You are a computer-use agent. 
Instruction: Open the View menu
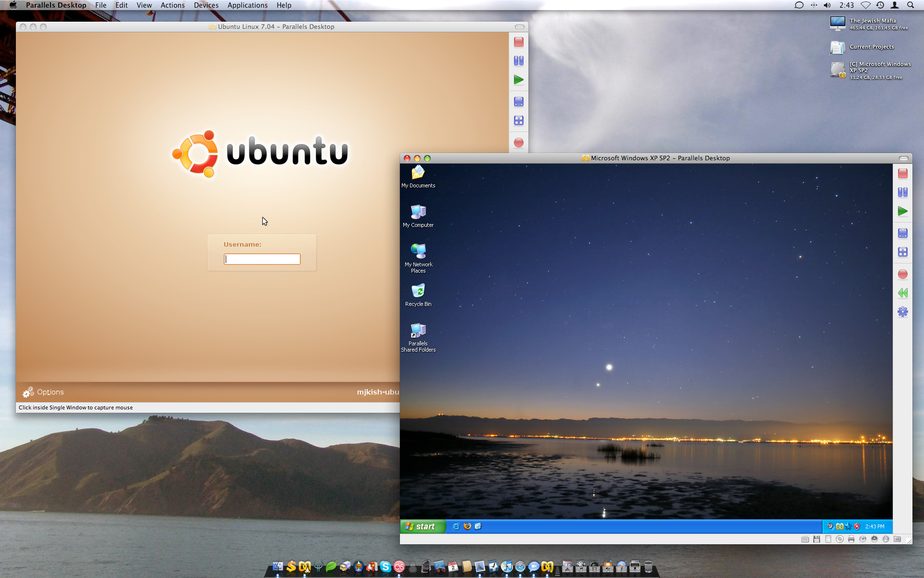coord(144,5)
